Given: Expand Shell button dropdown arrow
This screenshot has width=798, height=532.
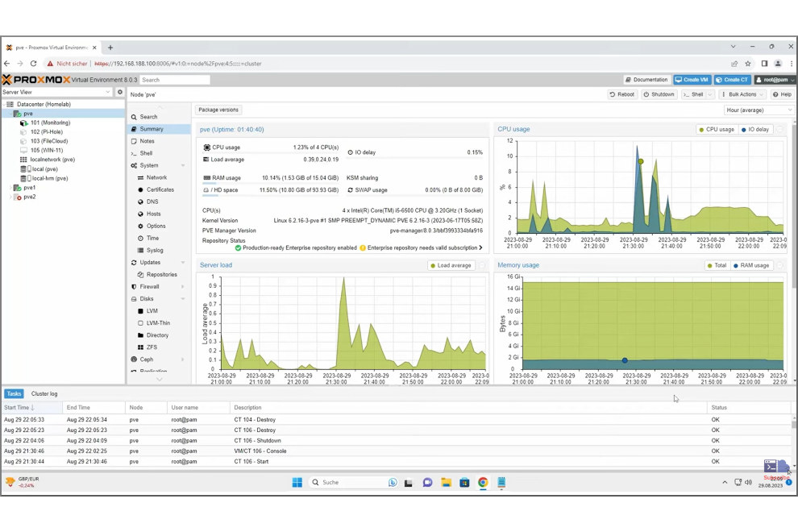Looking at the screenshot, I should tap(710, 94).
